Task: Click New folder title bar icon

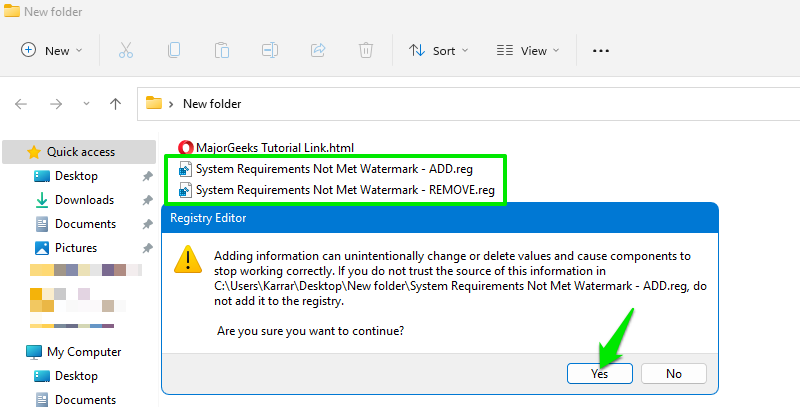Action: pos(12,11)
